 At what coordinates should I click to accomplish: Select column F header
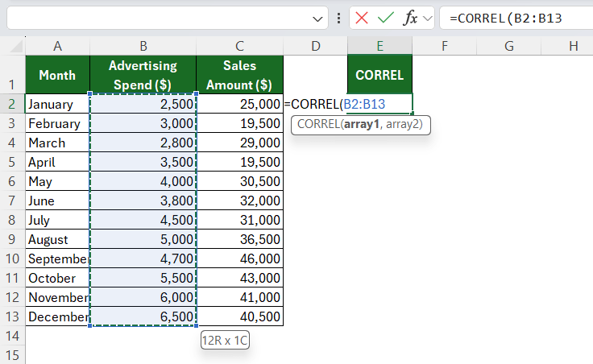click(445, 46)
